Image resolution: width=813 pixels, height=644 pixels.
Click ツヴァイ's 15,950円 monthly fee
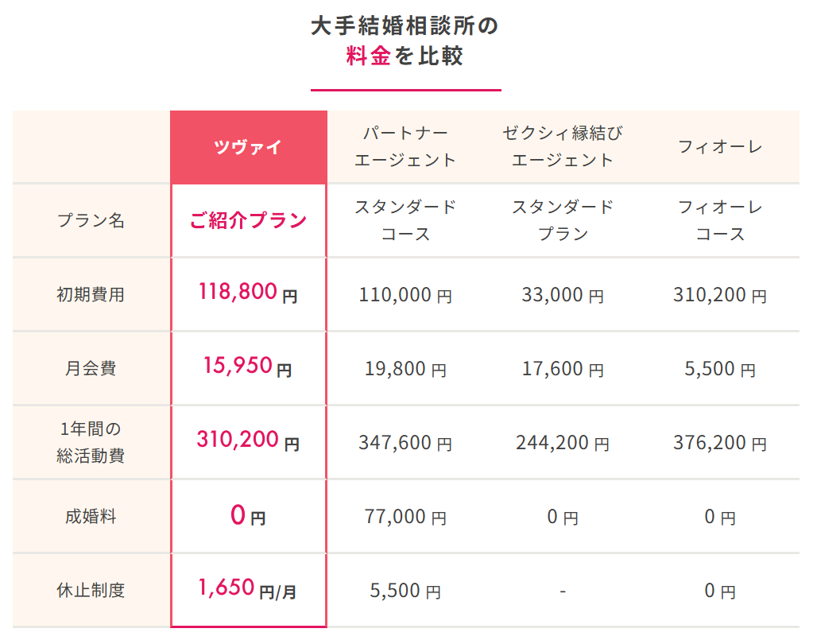[x=249, y=367]
